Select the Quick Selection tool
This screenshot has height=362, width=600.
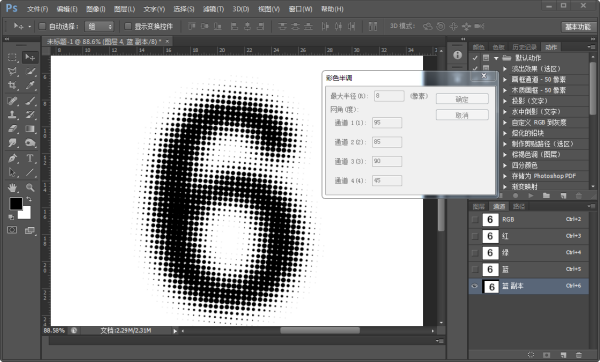click(30, 72)
